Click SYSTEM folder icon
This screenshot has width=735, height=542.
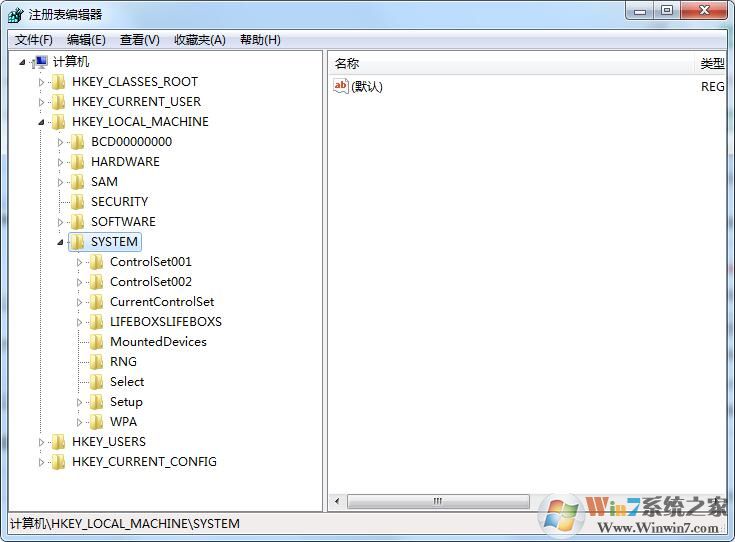pyautogui.click(x=77, y=242)
